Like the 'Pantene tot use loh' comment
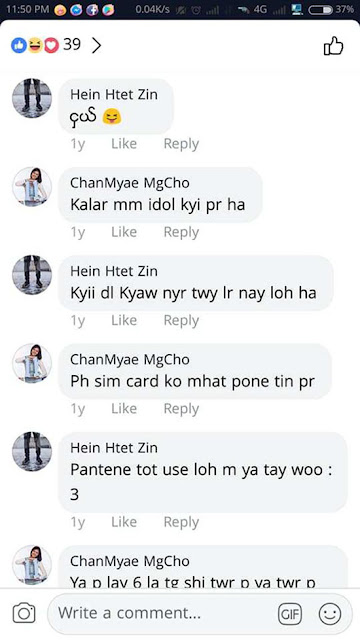Image resolution: width=360 pixels, height=640 pixels. (124, 522)
